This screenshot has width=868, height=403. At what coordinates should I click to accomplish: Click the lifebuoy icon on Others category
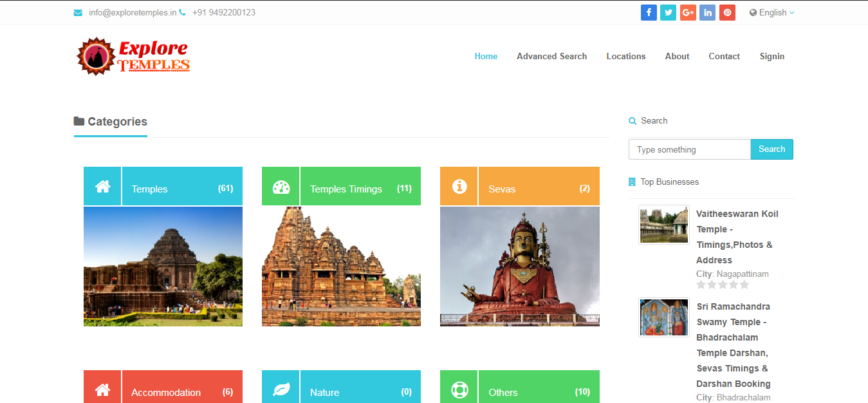459,389
